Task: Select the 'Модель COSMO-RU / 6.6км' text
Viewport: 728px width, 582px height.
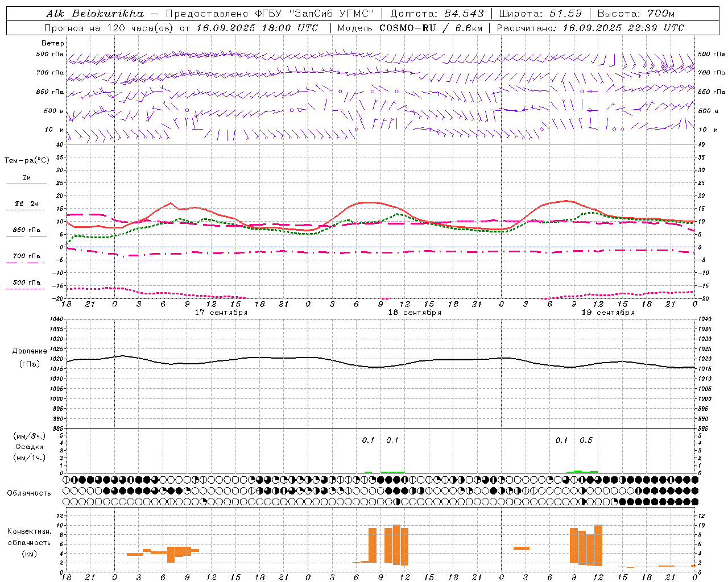Action: click(410, 28)
